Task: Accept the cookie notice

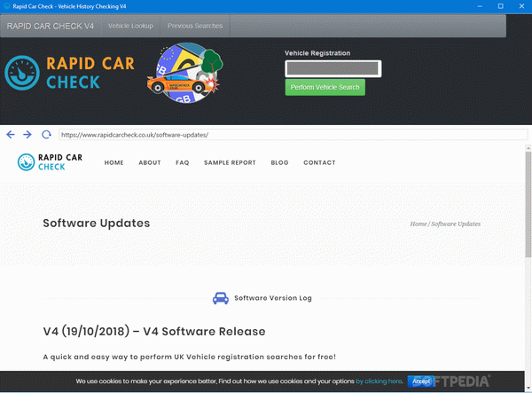Action: coord(421,381)
